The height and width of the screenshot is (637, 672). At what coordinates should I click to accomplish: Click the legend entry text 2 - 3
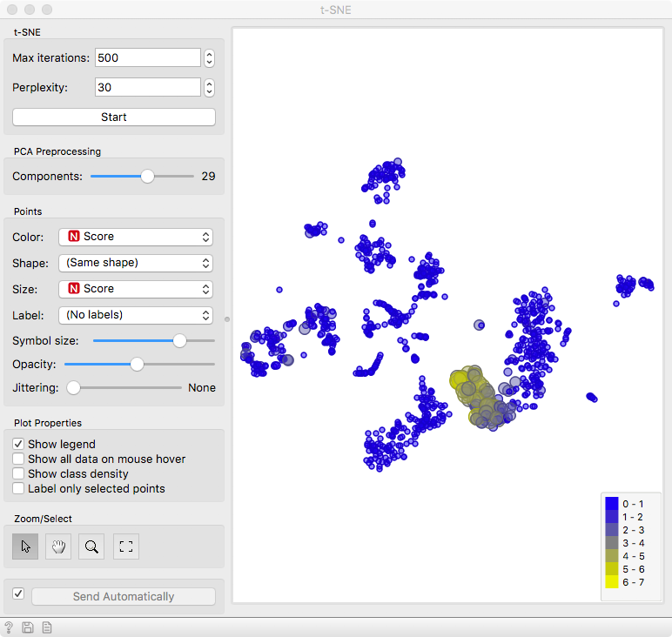[634, 530]
